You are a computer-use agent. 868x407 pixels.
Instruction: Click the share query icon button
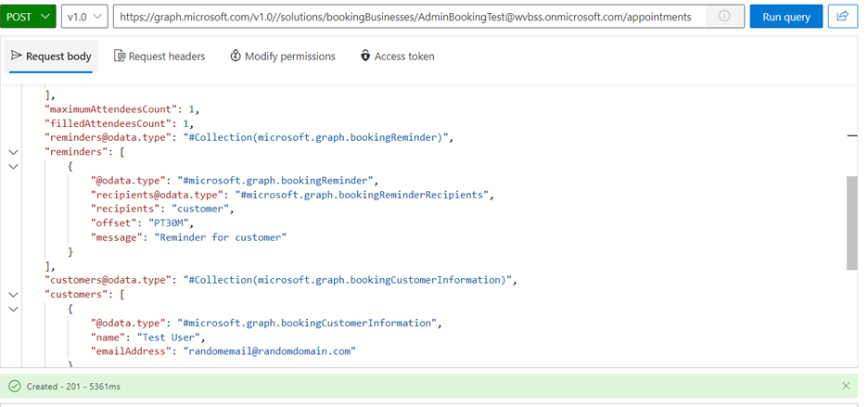click(x=843, y=17)
